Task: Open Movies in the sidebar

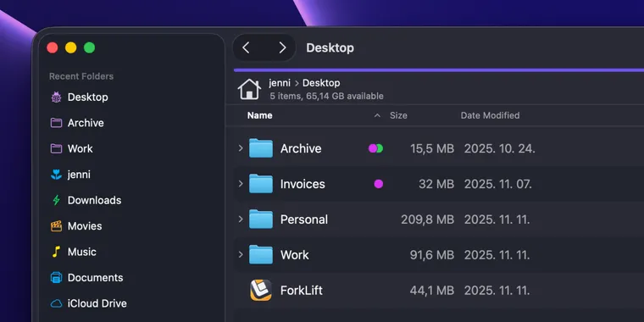Action: (x=85, y=226)
